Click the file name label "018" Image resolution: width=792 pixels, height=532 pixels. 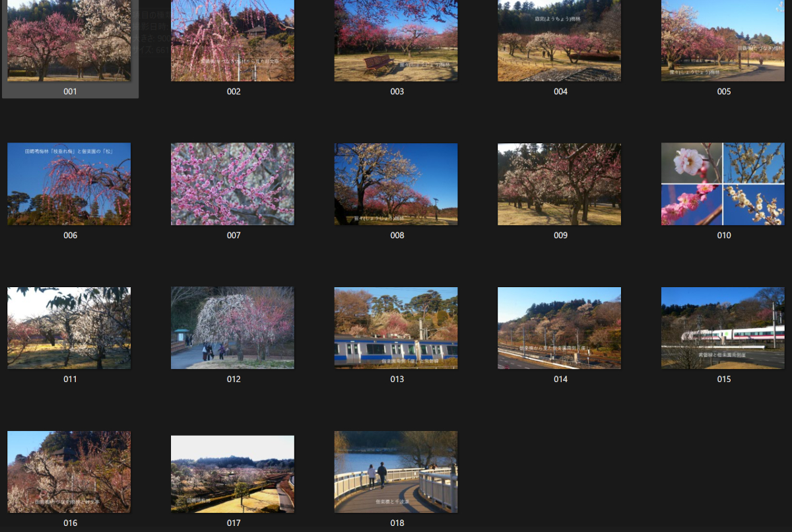tap(397, 523)
